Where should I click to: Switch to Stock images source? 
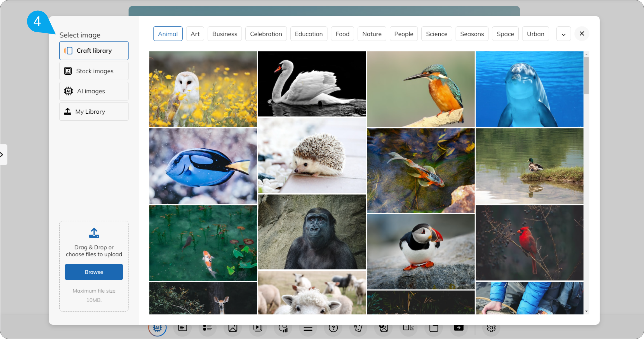[94, 71]
